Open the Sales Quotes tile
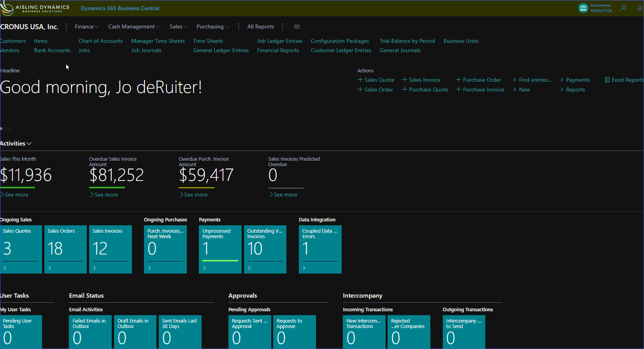Screen dimensions: 644x349 tap(21, 249)
